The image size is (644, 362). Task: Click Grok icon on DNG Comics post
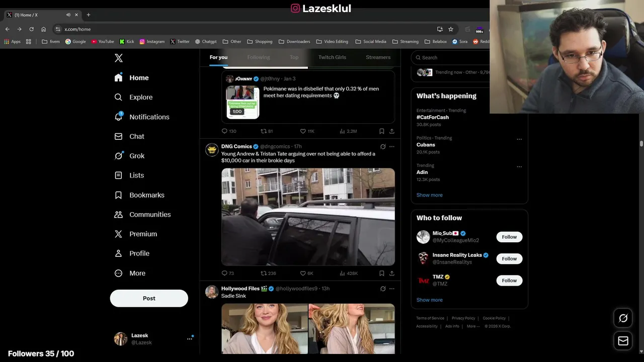(x=383, y=147)
